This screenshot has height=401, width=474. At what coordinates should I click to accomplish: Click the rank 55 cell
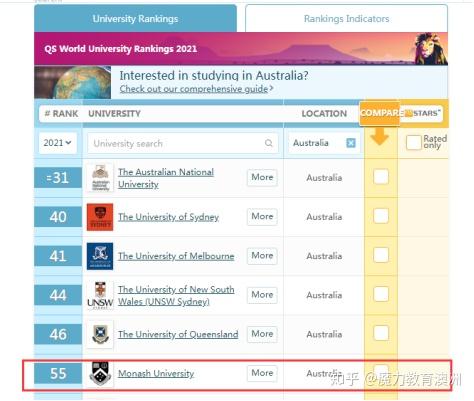pos(58,373)
